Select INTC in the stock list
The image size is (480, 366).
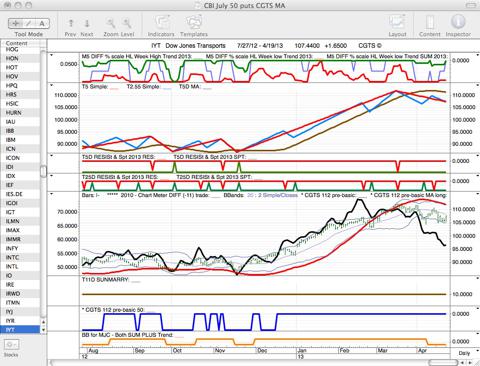tap(20, 257)
